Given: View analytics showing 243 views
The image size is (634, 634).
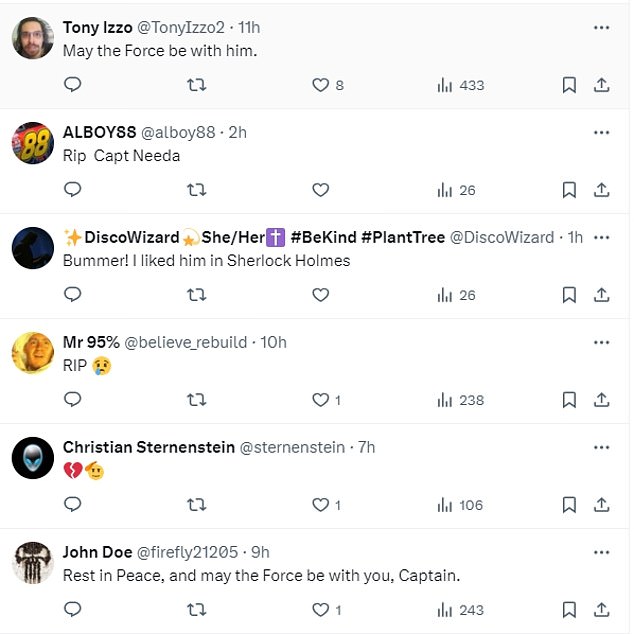Looking at the screenshot, I should coord(461,610).
